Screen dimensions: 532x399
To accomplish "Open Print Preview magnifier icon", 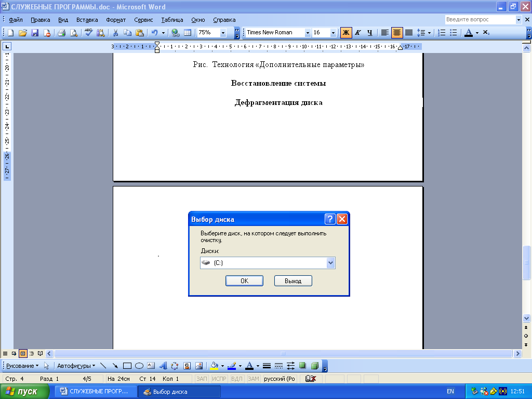I will pyautogui.click(x=73, y=33).
